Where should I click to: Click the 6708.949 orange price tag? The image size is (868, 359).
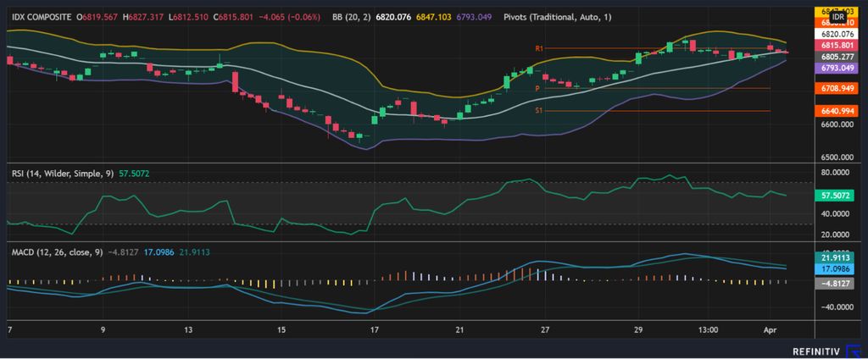tap(836, 88)
